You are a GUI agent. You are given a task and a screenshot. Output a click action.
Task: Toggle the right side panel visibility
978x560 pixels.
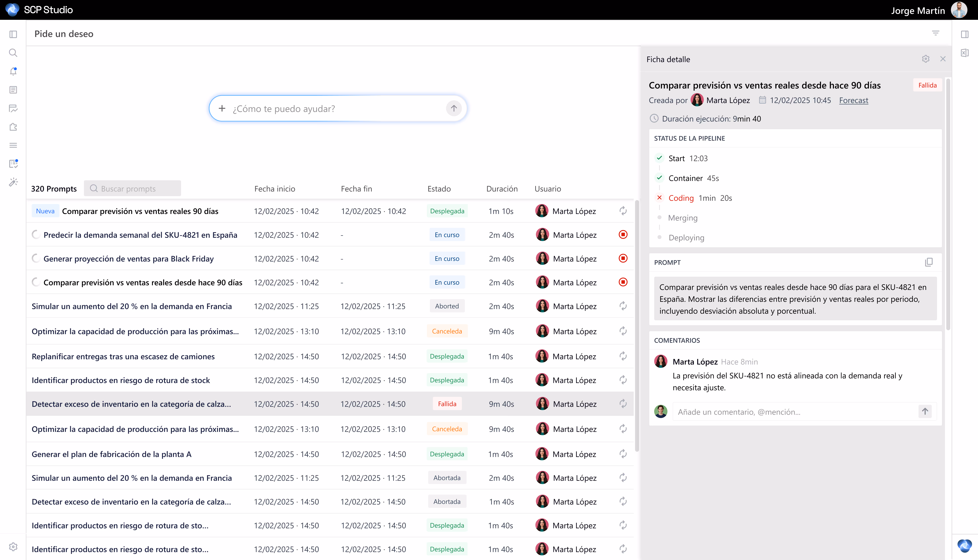click(965, 34)
